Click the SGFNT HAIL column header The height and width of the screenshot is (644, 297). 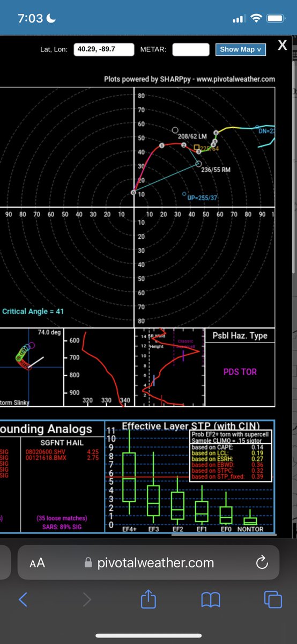pos(61,442)
